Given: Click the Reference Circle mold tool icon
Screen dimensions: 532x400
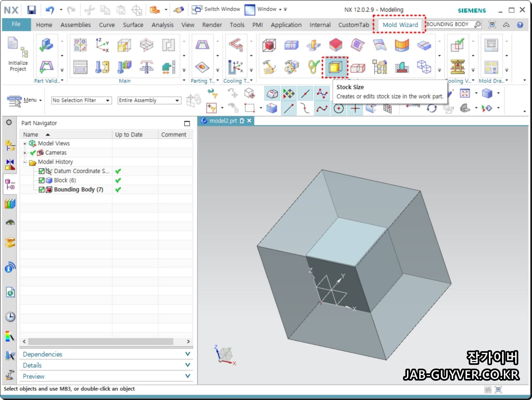Looking at the screenshot, I should [x=314, y=67].
